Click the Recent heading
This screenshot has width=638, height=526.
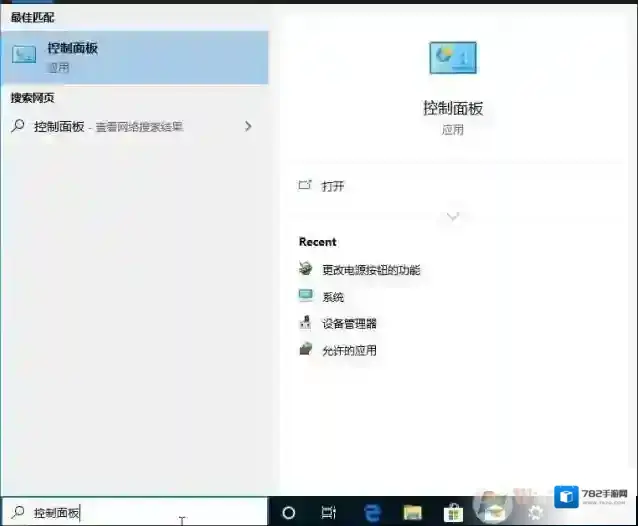[x=318, y=242]
